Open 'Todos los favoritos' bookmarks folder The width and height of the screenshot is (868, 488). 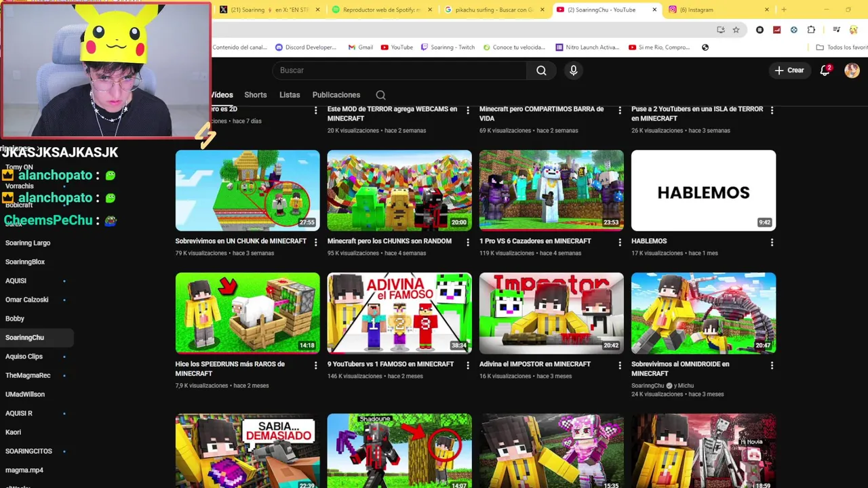842,47
